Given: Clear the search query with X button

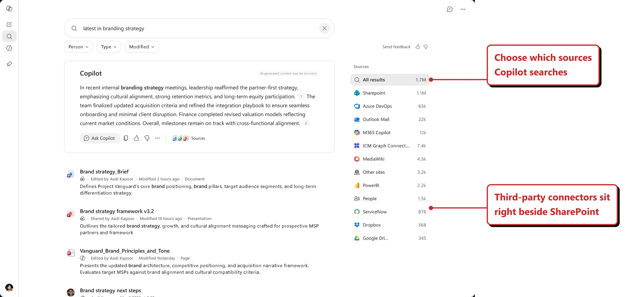Looking at the screenshot, I should (x=324, y=28).
